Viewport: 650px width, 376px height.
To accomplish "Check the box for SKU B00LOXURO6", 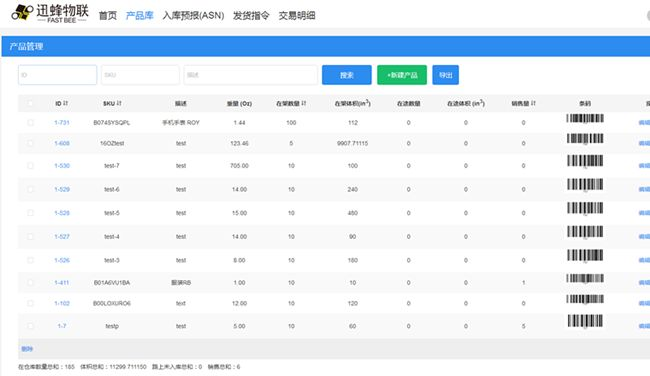I will (x=30, y=303).
